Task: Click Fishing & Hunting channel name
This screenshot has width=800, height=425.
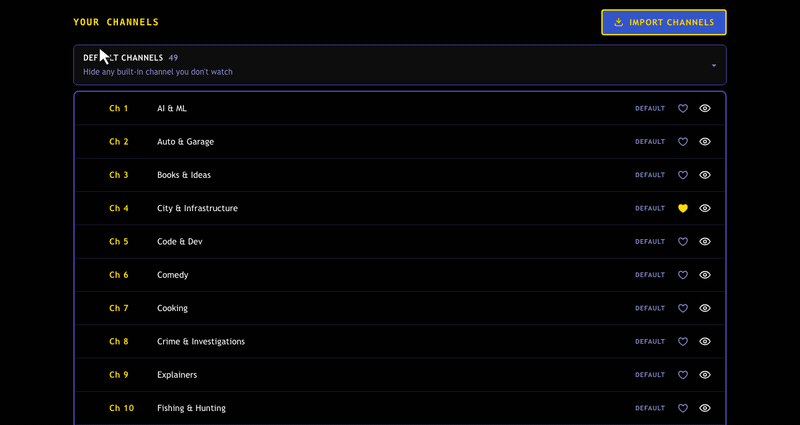Action: tap(191, 408)
